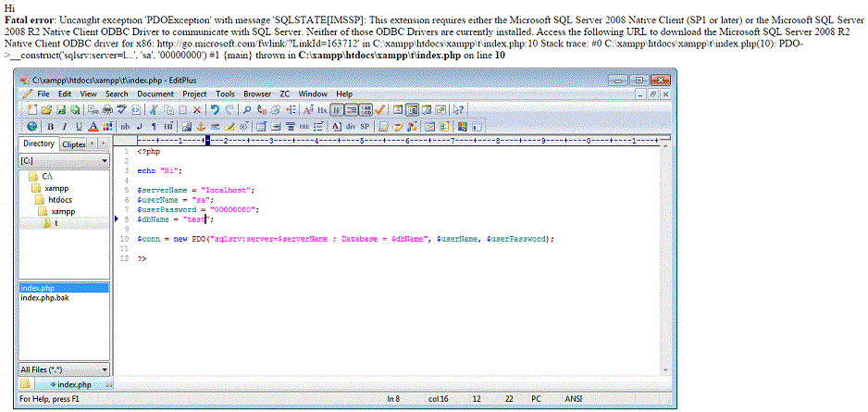Open the ZC menu
The height and width of the screenshot is (412, 868).
pyautogui.click(x=284, y=94)
